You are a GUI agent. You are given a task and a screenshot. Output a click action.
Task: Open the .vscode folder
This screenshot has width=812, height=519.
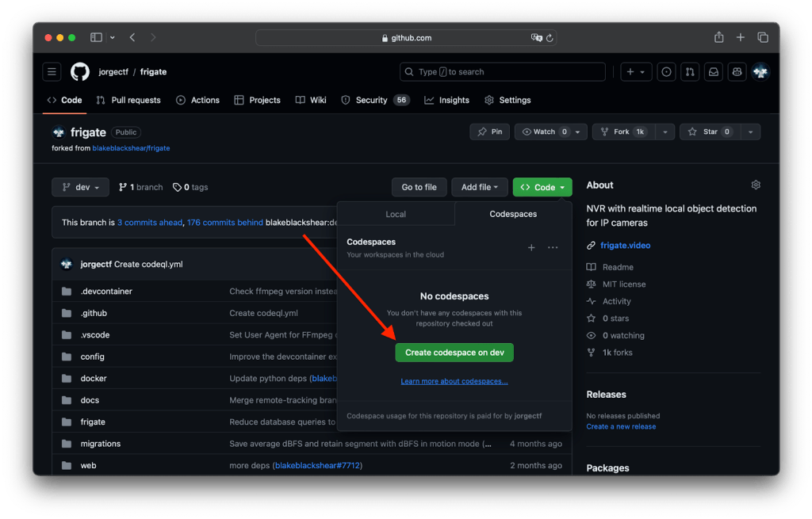click(95, 335)
